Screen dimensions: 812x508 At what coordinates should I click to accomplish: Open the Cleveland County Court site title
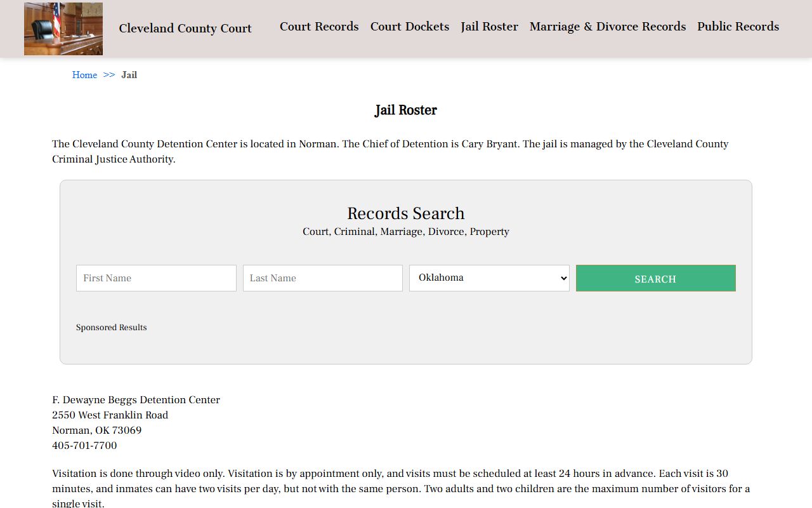(185, 29)
